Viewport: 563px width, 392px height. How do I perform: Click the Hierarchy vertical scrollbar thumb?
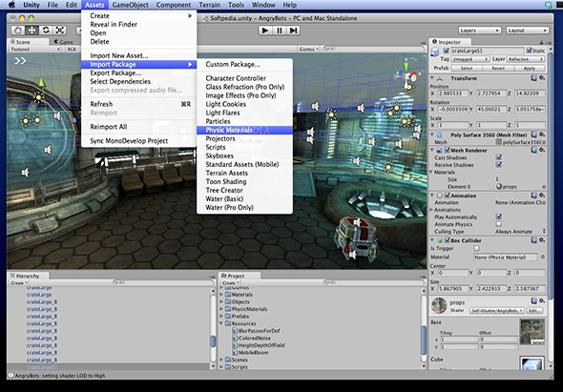213,341
